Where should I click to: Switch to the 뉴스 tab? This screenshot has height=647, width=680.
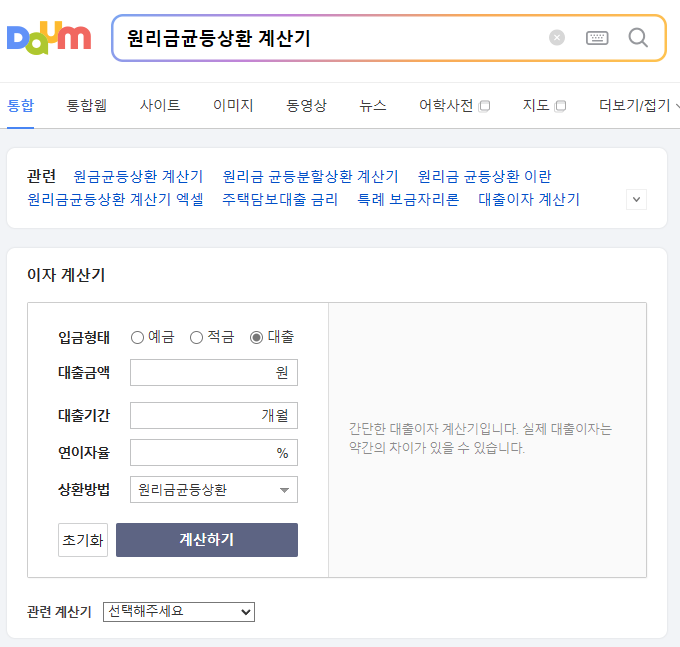coord(373,105)
